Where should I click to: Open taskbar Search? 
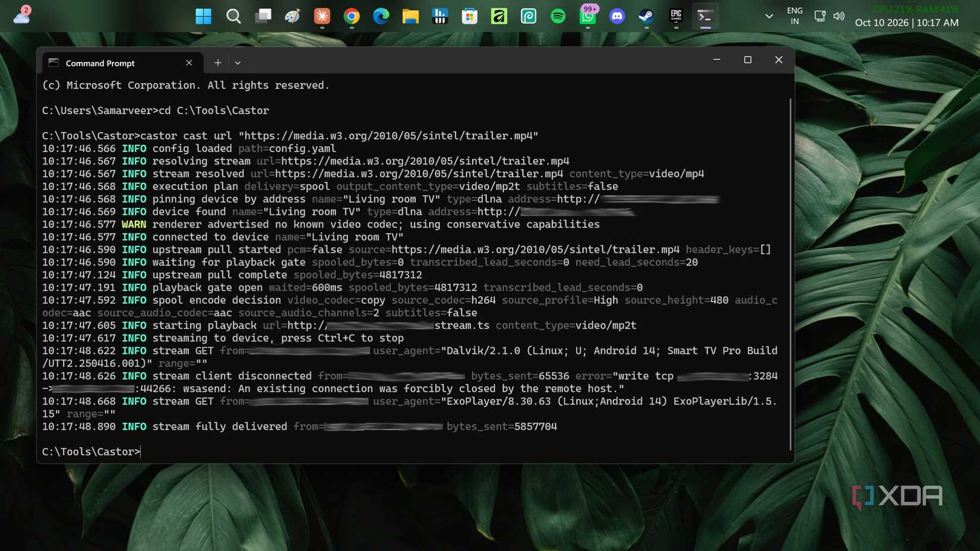click(233, 17)
